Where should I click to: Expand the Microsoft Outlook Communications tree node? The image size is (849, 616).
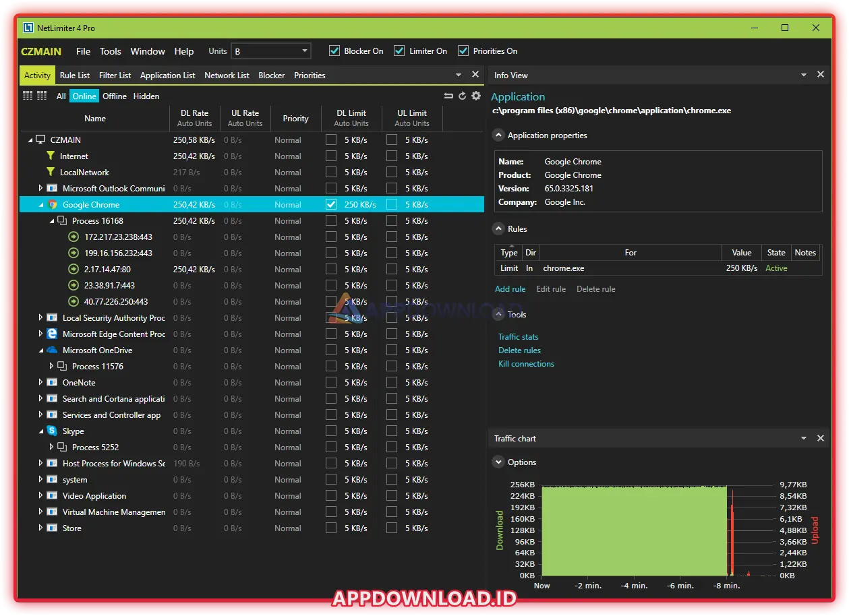(x=40, y=189)
